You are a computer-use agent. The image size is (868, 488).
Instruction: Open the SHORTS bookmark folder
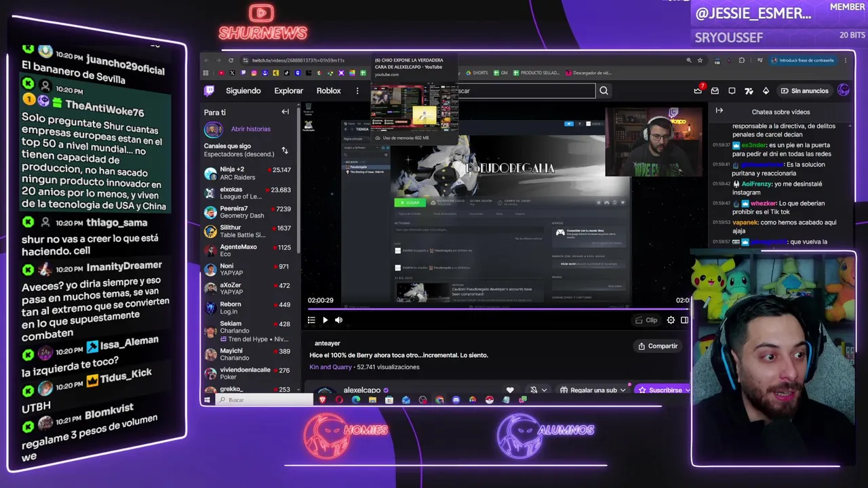pyautogui.click(x=477, y=73)
